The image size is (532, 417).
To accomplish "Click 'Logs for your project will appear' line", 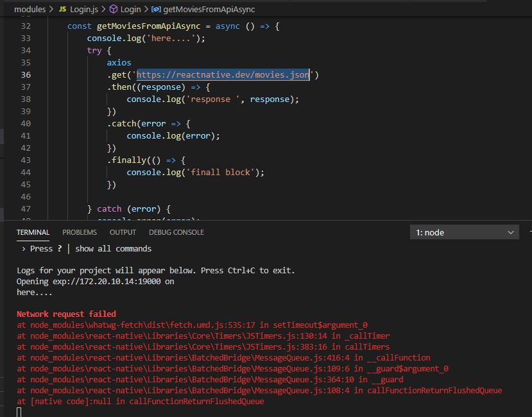I will tap(156, 271).
